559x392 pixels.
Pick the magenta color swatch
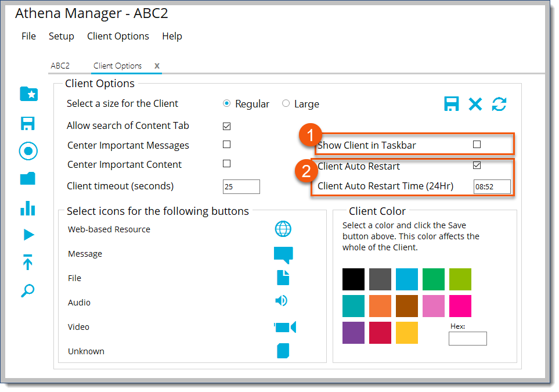click(460, 306)
